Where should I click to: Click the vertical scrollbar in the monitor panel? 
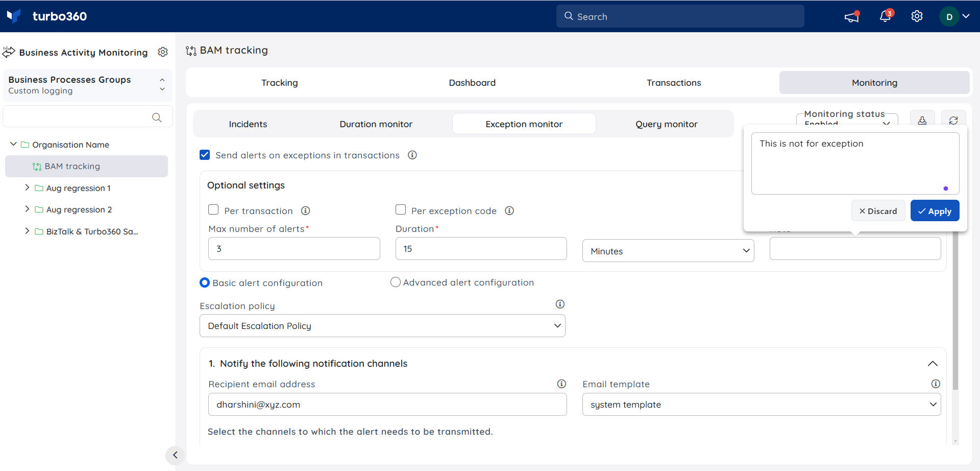tap(955, 311)
